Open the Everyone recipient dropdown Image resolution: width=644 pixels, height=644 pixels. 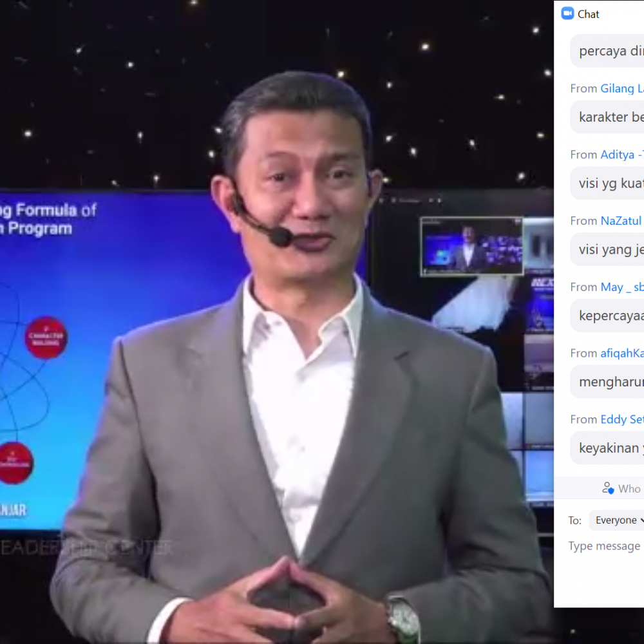pyautogui.click(x=617, y=520)
